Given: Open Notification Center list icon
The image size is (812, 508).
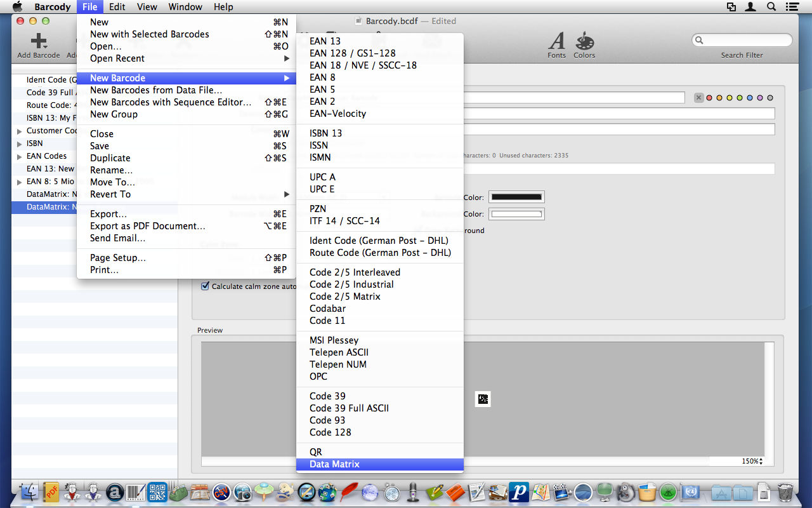Looking at the screenshot, I should 792,7.
